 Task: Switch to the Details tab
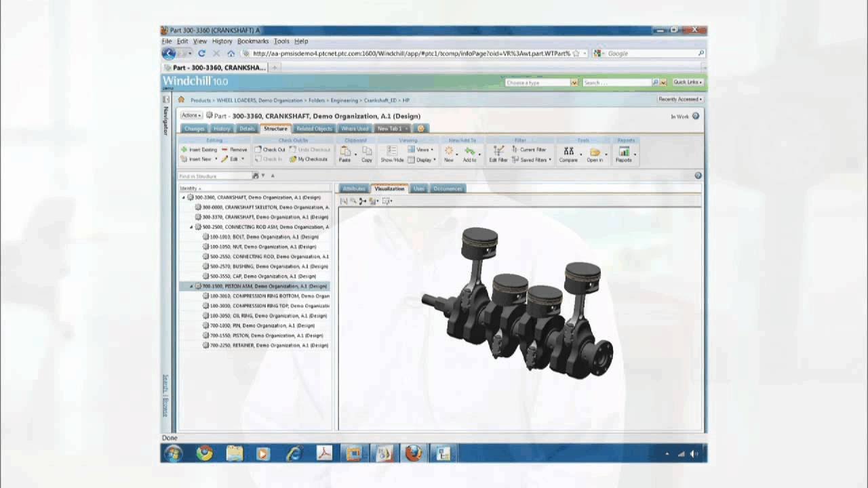[247, 128]
